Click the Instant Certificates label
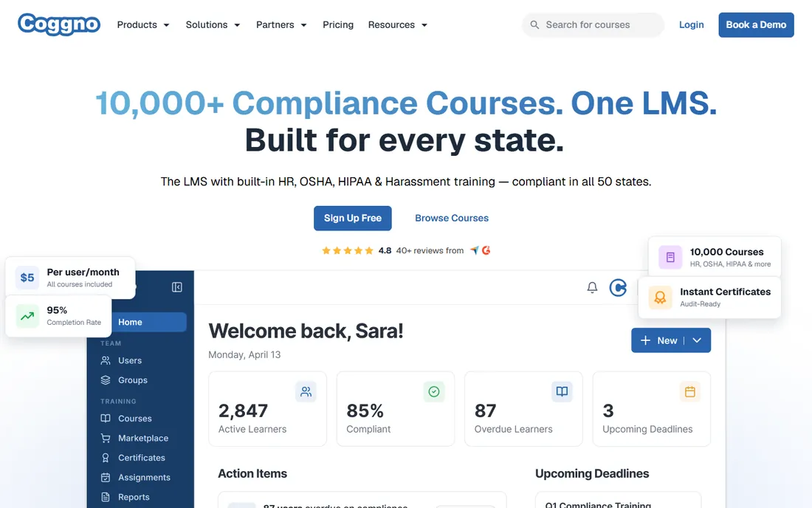The image size is (812, 508). point(725,292)
